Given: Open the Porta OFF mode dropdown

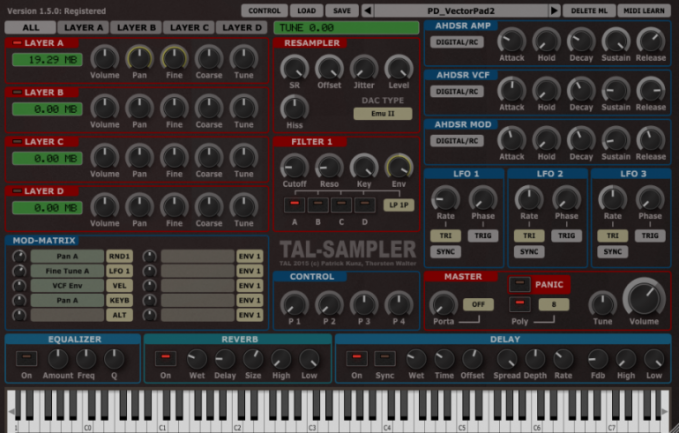Looking at the screenshot, I should [478, 304].
